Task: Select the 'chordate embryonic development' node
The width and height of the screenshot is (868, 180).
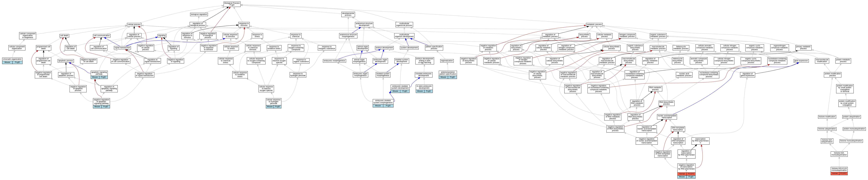Action: [424, 75]
